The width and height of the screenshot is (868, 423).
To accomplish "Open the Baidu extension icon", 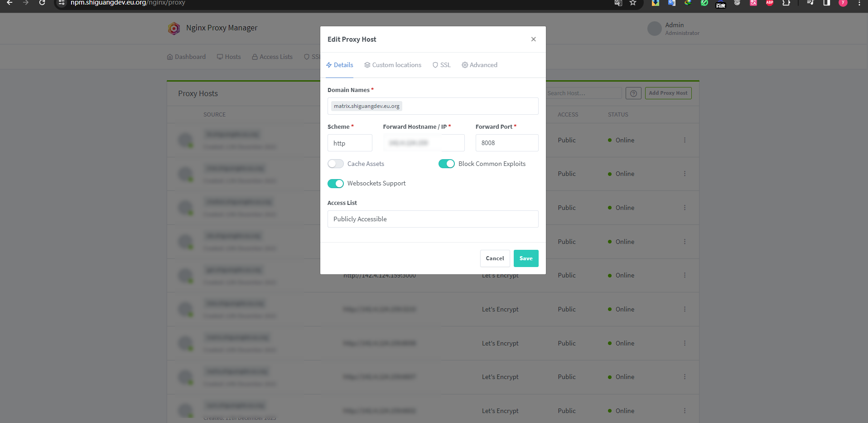I will 721,4.
